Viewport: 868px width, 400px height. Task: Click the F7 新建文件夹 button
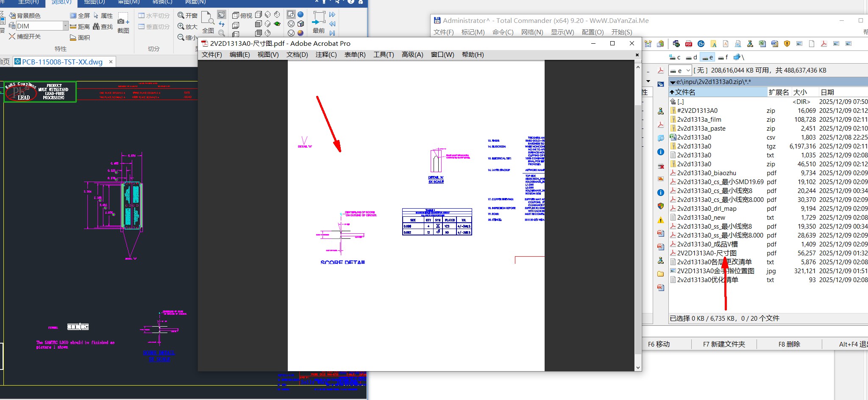pos(724,344)
